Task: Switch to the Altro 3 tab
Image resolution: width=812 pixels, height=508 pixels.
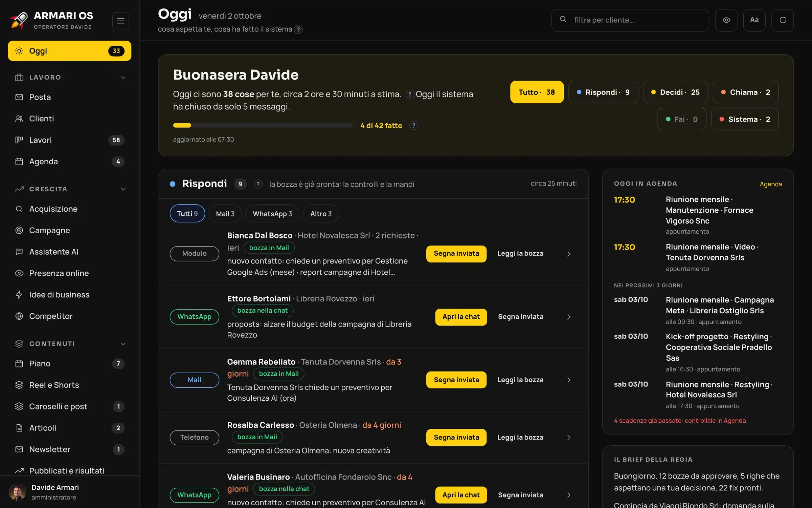Action: (321, 213)
